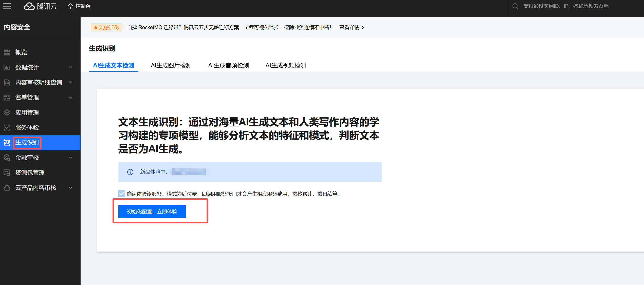Screen dimensions: 644x285
Task: Expand the 内容审核明细查询 chevron
Action: [x=71, y=82]
